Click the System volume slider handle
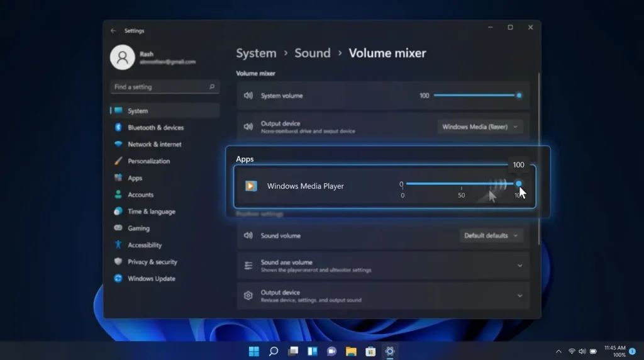The image size is (644, 360). (x=519, y=95)
